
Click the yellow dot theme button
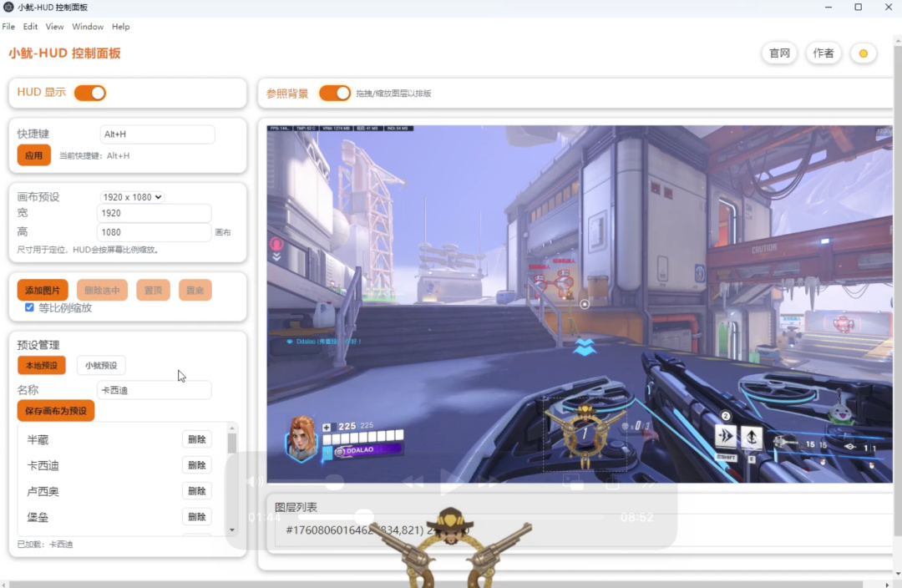863,53
